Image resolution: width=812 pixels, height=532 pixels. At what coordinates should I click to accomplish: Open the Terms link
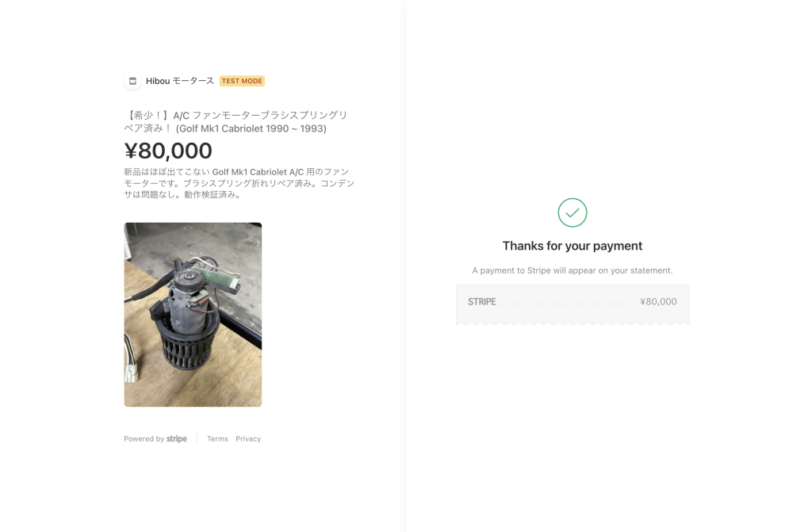point(217,438)
